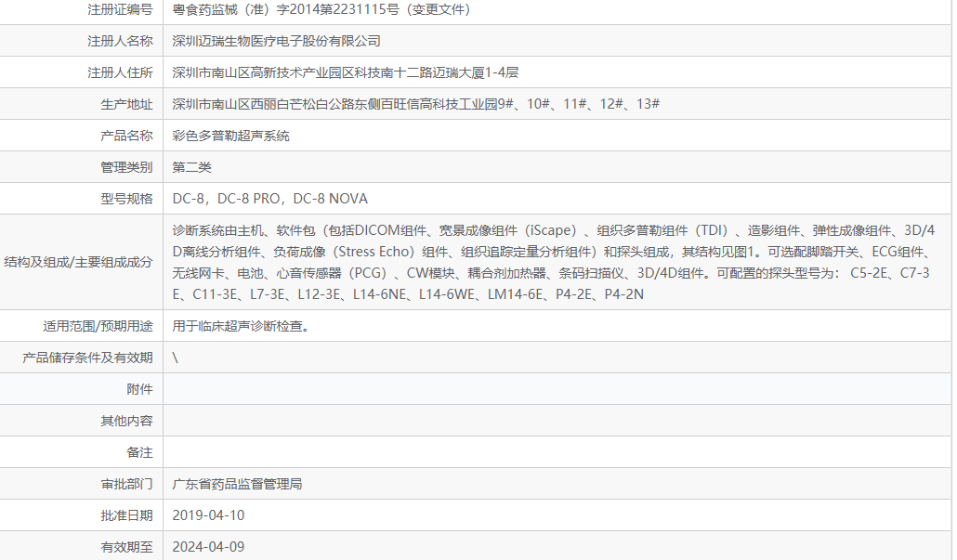The height and width of the screenshot is (560, 957).
Task: Select the 适用范围/预期用途 description text
Action: (x=232, y=326)
